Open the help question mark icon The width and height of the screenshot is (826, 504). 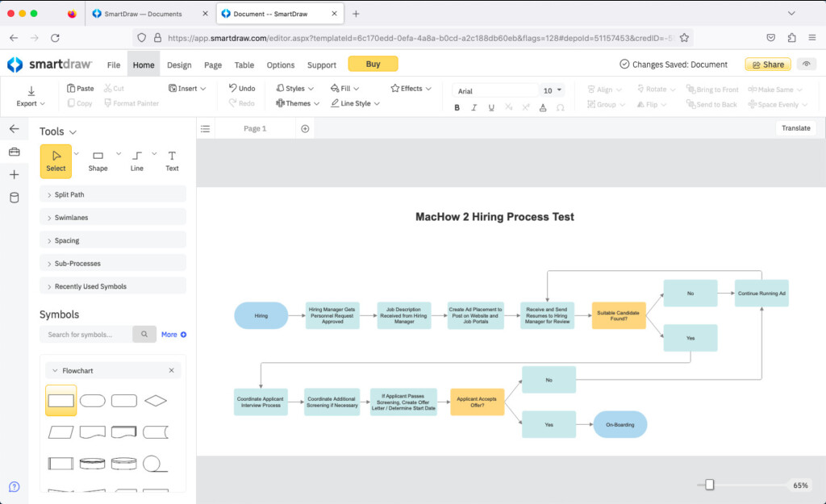click(15, 486)
